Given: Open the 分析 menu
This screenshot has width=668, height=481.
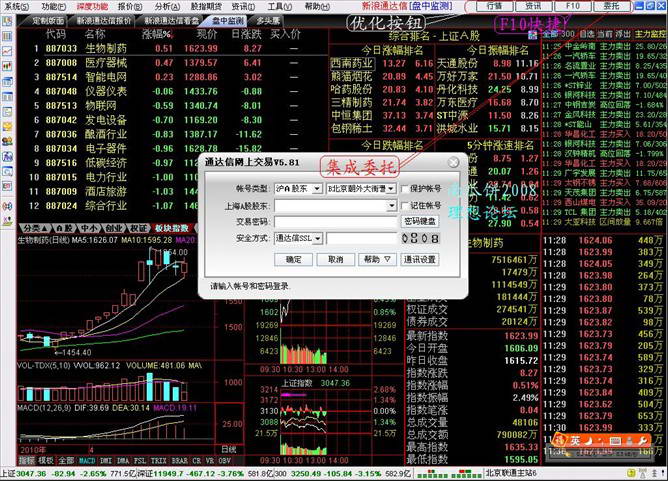Looking at the screenshot, I should 167,6.
